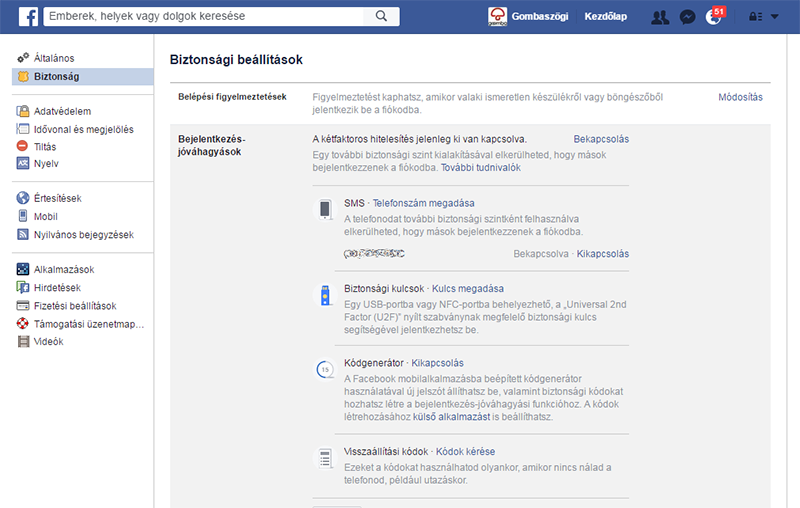Open Értesítések settings
The height and width of the screenshot is (508, 800).
[x=58, y=198]
